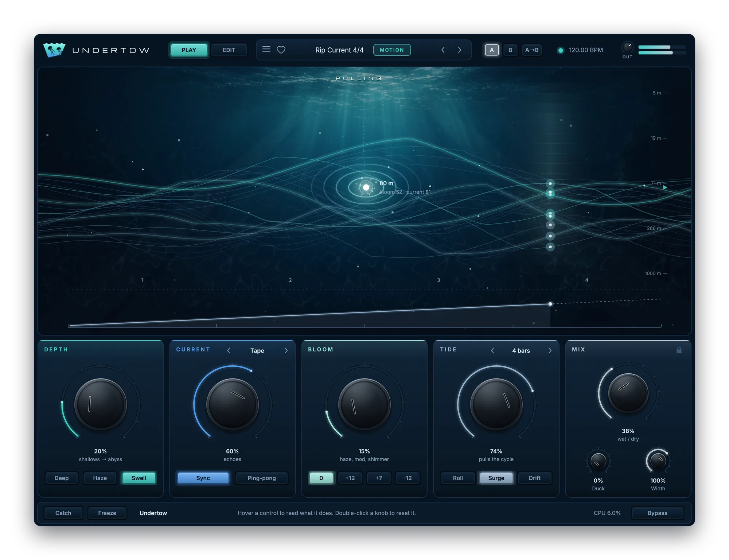Go to the next preset
Viewport: 729px width, 560px height.
tap(460, 50)
